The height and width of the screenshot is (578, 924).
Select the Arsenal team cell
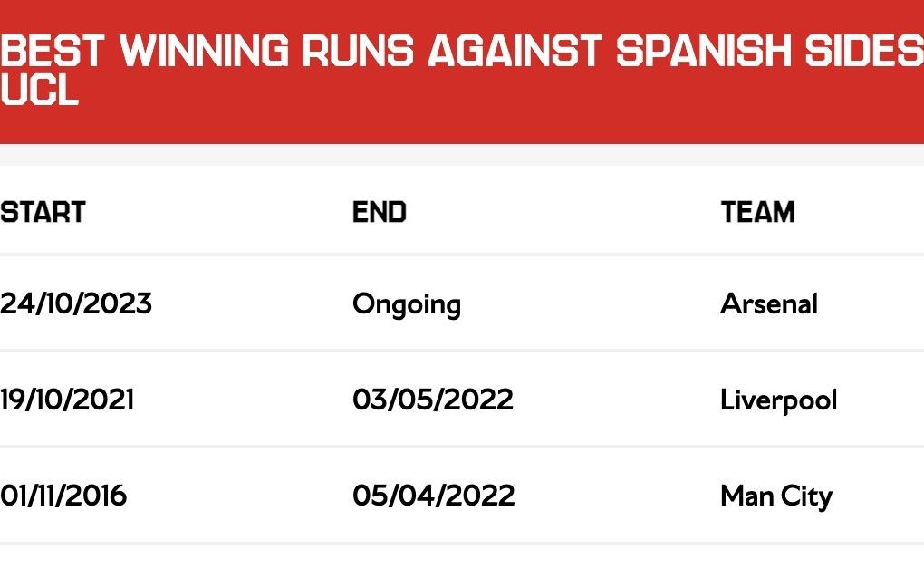coord(768,303)
